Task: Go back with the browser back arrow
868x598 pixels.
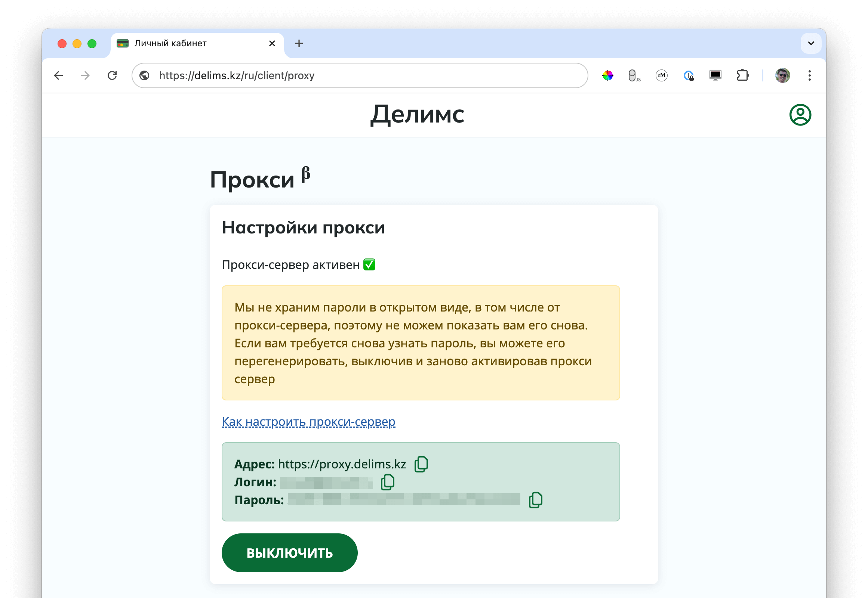Action: pyautogui.click(x=58, y=76)
